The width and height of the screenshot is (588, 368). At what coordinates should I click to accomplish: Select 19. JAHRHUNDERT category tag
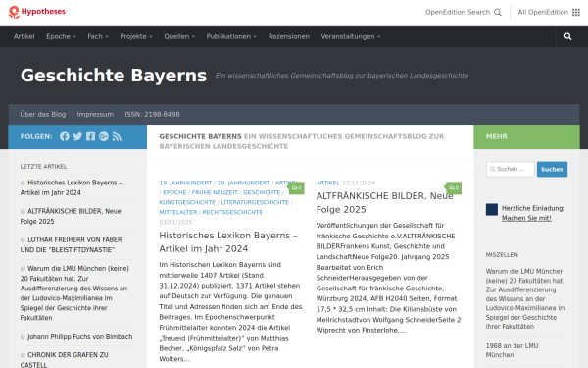pyautogui.click(x=185, y=183)
